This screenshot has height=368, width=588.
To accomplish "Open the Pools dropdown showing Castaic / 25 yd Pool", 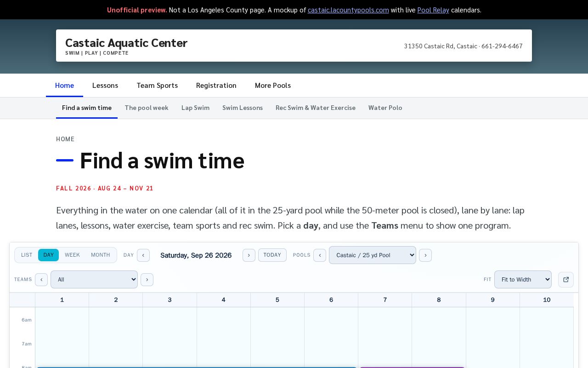I will click(x=373, y=255).
